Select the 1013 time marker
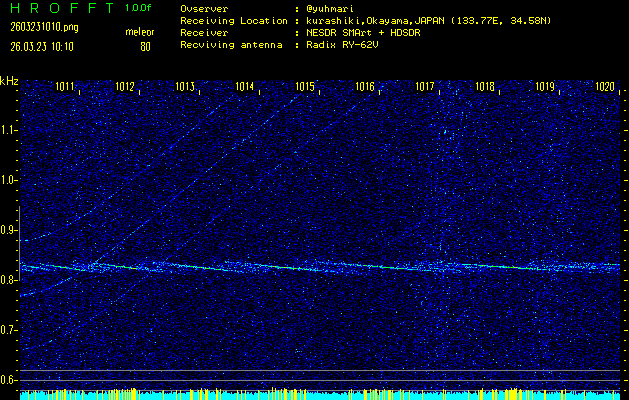Viewport: 629px width, 400px height. (186, 87)
